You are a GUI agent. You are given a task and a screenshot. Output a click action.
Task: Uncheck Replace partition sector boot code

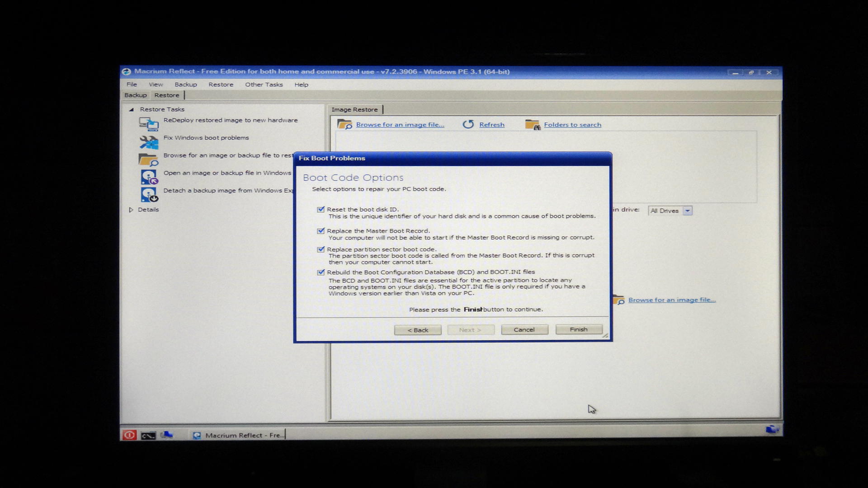(321, 249)
